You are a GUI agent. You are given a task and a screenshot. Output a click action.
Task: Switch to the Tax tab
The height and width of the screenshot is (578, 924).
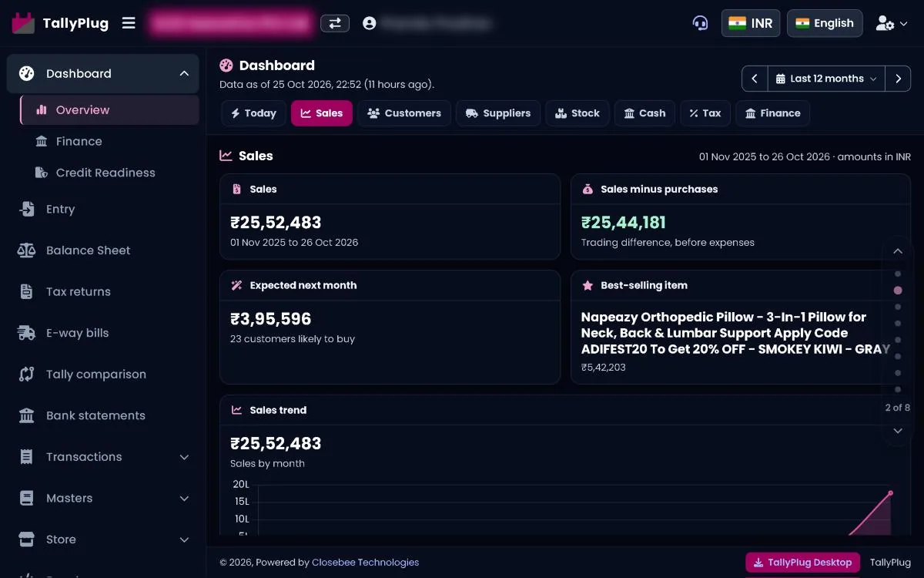click(705, 113)
